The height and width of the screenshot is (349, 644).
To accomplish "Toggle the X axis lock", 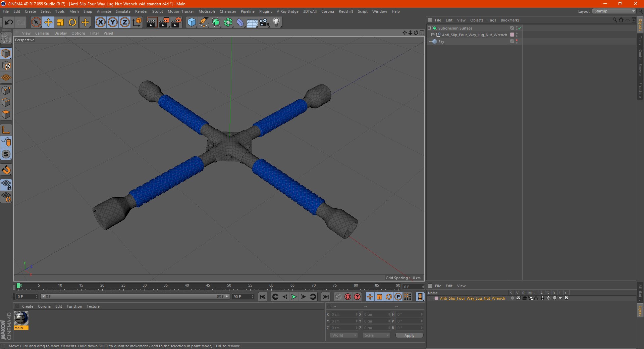I will coord(101,22).
